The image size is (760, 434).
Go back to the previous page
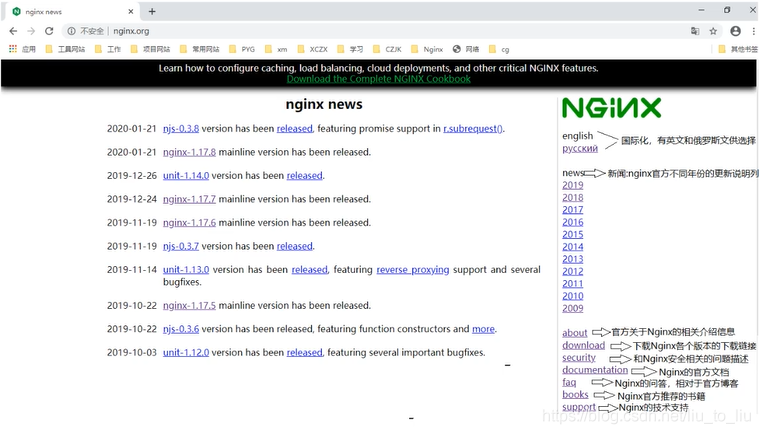(13, 31)
